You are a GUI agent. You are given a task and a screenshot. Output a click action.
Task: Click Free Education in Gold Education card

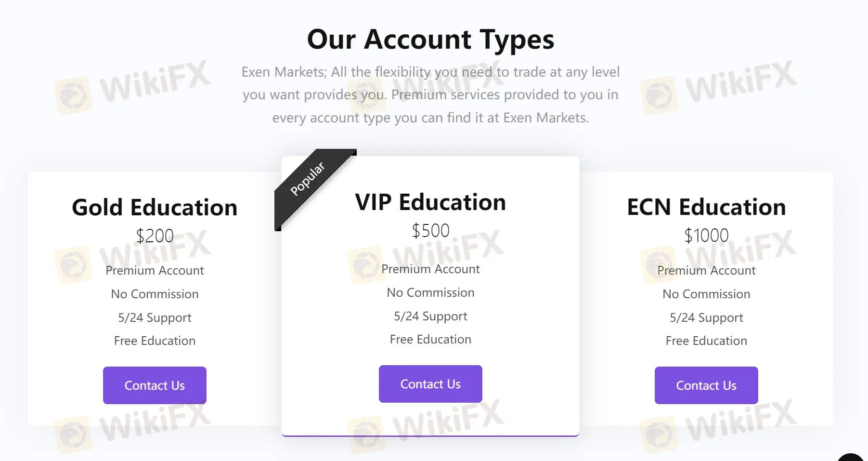[x=155, y=341]
